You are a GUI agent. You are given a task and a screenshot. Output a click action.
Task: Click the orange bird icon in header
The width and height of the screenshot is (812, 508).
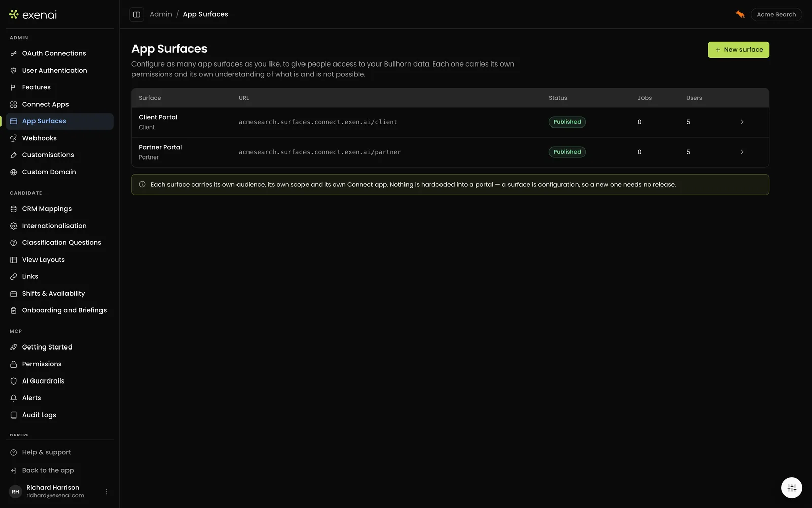(740, 14)
